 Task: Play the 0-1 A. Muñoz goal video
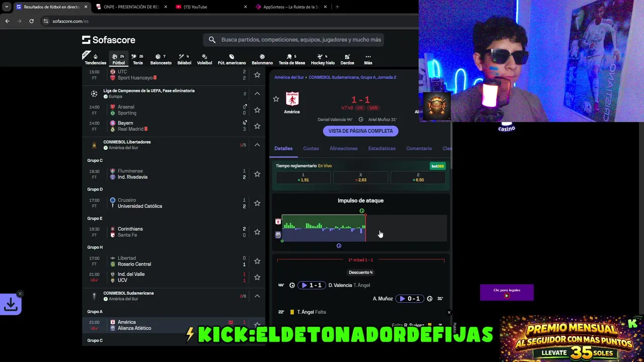coord(410,299)
